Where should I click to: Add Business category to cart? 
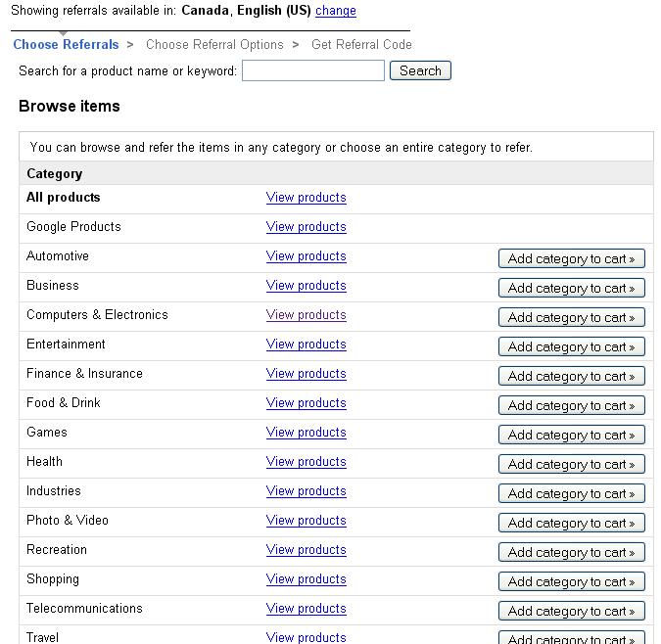point(572,288)
